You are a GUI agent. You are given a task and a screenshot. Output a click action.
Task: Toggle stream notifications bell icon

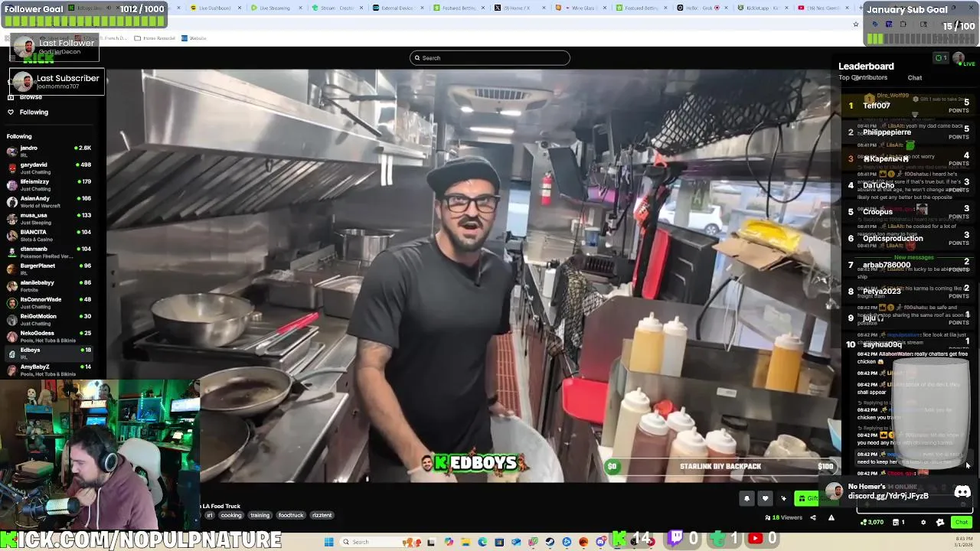[746, 498]
